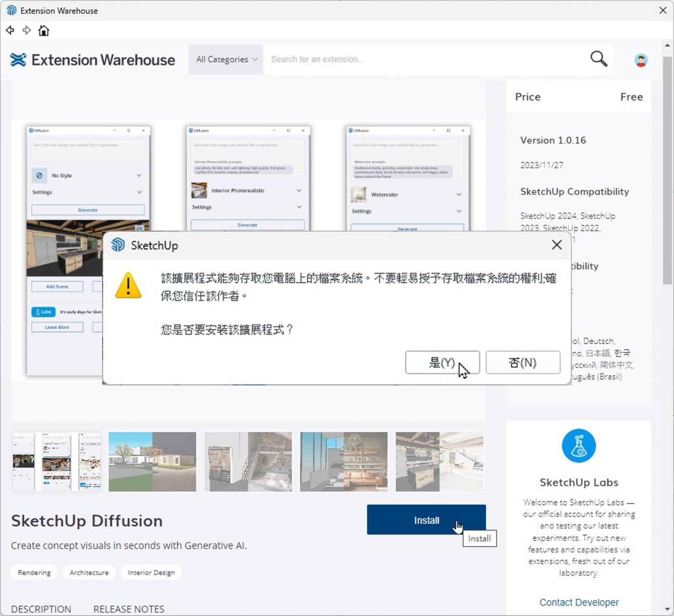Open the user profile avatar
Image resolution: width=674 pixels, height=616 pixels.
pos(641,60)
